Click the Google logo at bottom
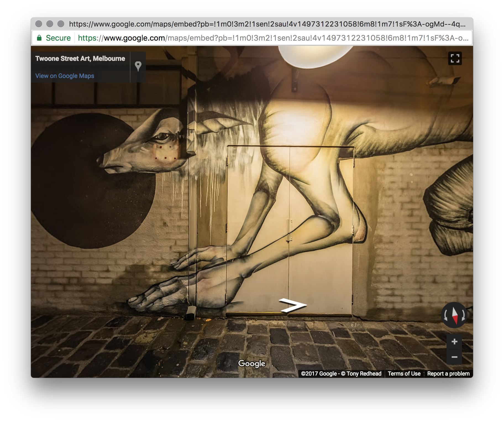 coord(252,363)
